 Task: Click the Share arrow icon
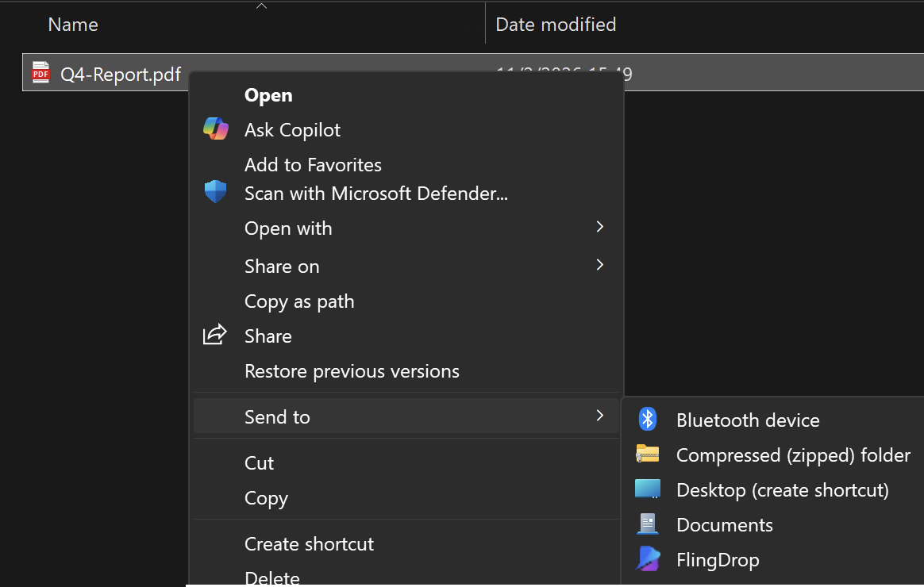[x=215, y=335]
